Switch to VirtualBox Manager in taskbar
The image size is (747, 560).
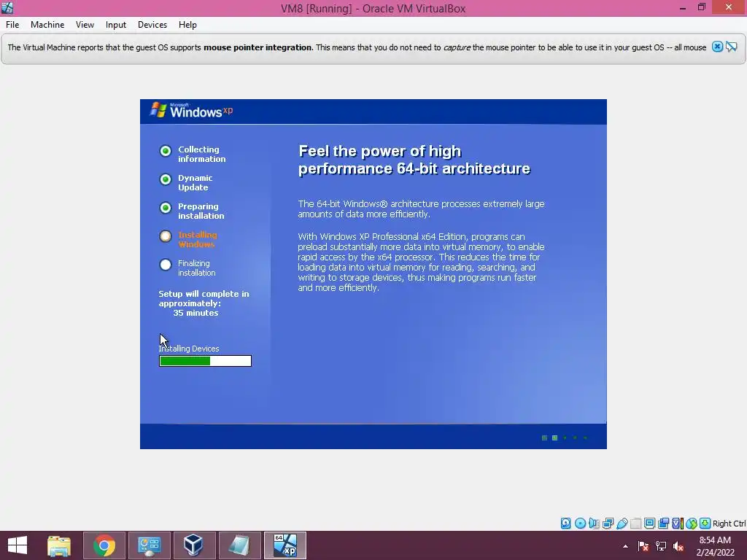click(194, 545)
